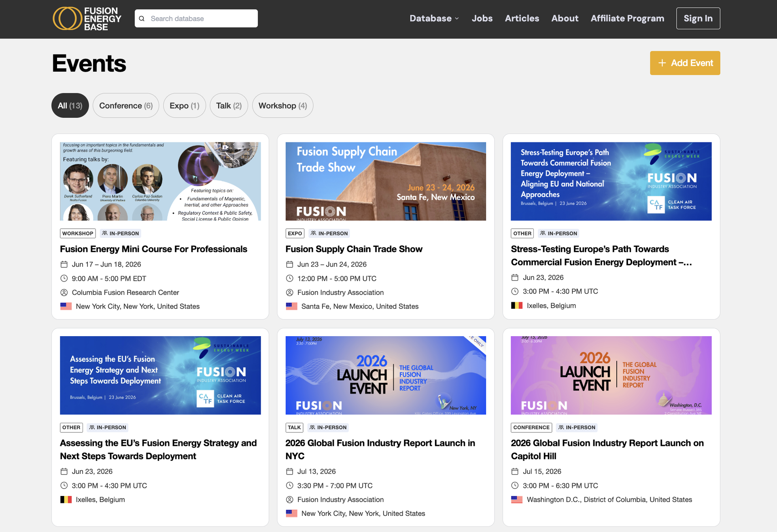Click the Sign In button
Viewport: 777px width, 532px height.
tap(698, 19)
